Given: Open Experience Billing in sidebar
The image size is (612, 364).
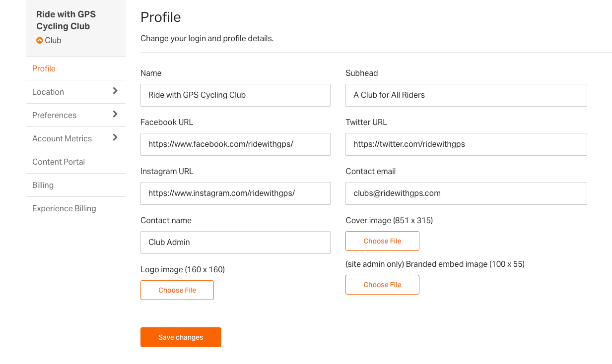Looking at the screenshot, I should tap(76, 208).
